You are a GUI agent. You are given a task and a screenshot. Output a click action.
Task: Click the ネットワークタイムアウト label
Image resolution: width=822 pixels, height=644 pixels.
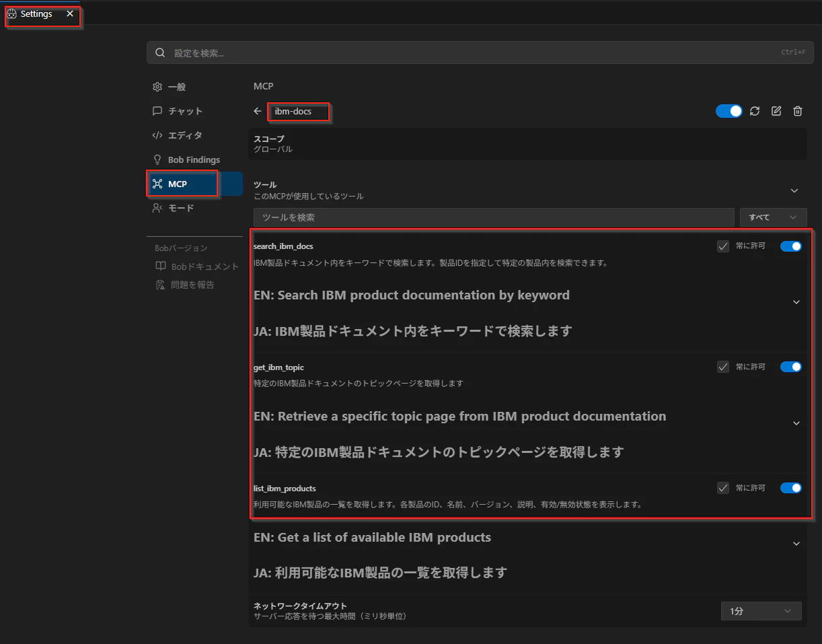pos(300,606)
